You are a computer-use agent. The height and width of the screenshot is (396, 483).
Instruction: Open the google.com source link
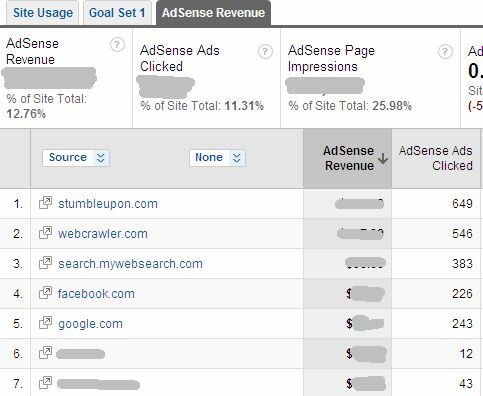click(90, 324)
